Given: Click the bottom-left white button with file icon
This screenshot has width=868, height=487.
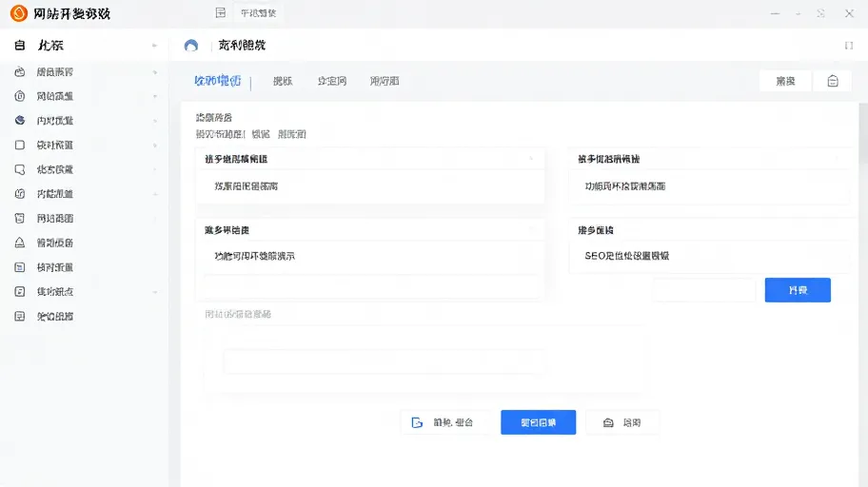Looking at the screenshot, I should (x=445, y=422).
